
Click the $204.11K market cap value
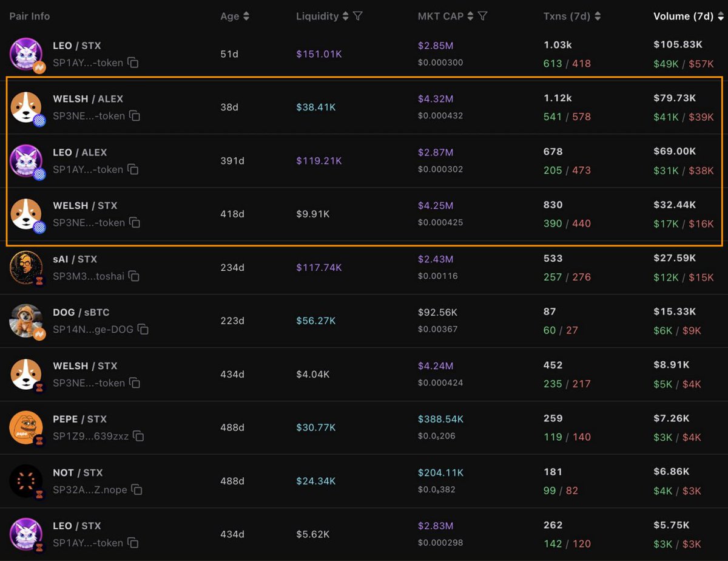coord(441,472)
